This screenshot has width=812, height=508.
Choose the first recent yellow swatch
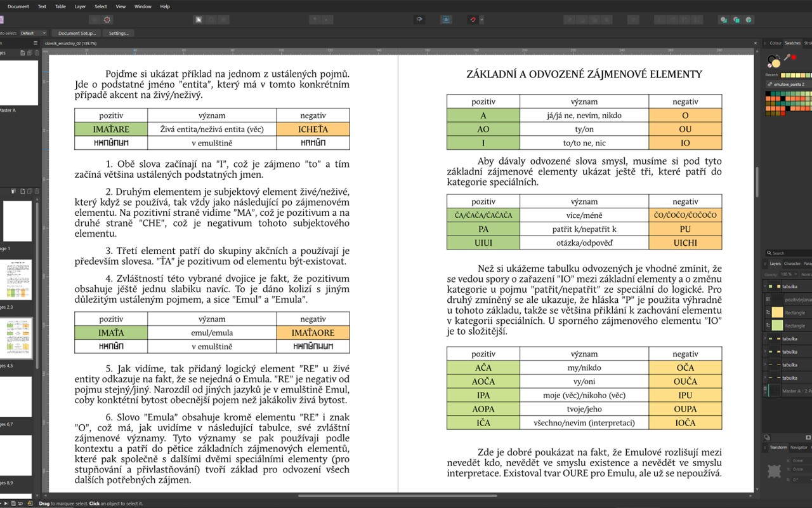pyautogui.click(x=782, y=75)
